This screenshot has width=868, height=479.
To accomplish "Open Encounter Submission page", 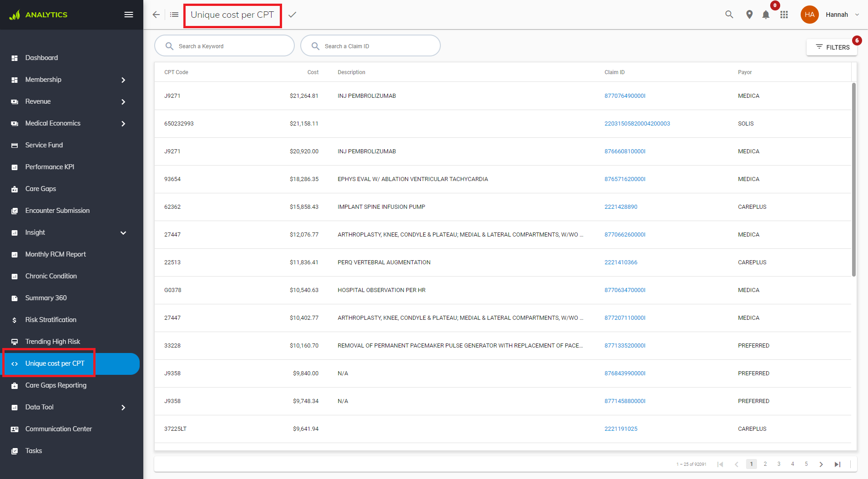I will click(x=57, y=211).
